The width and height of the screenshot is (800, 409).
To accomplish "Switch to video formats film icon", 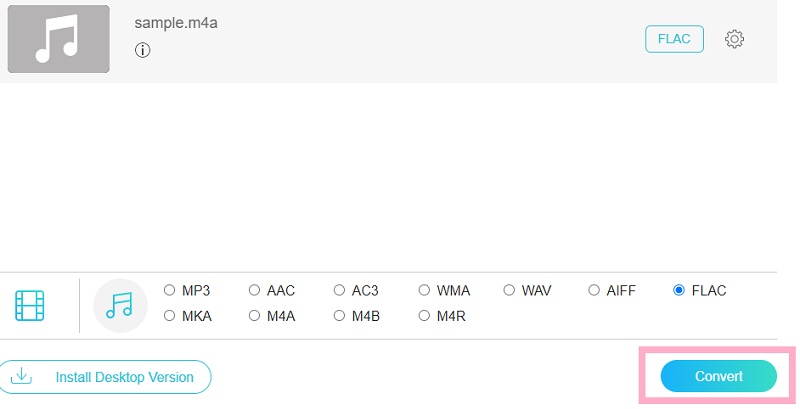I will (x=30, y=305).
